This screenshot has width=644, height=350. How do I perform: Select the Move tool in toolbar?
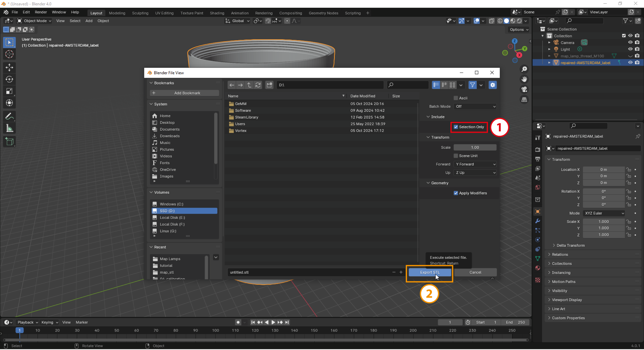(9, 67)
